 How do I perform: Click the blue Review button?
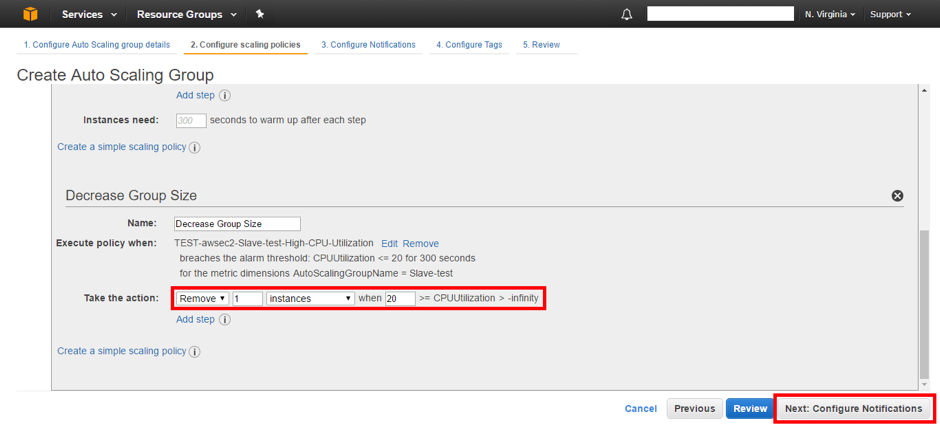749,408
